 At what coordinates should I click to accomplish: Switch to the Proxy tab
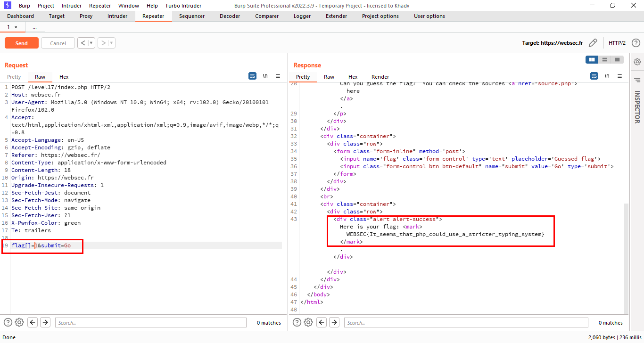[86, 16]
